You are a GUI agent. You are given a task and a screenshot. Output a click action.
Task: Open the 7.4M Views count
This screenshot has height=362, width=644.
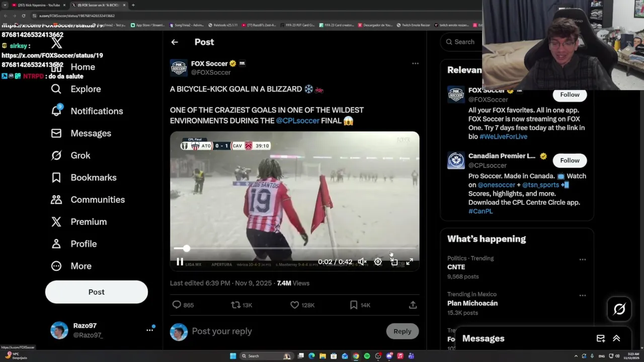tap(293, 283)
